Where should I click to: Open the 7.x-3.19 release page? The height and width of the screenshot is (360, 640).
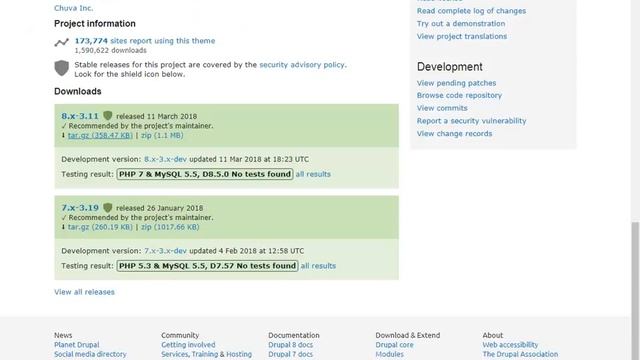(80, 208)
